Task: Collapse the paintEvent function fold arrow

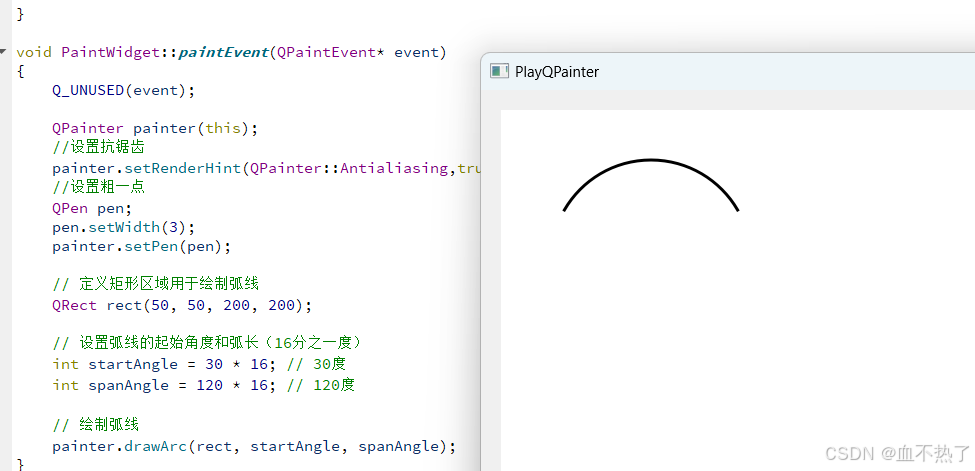Action: click(x=3, y=51)
